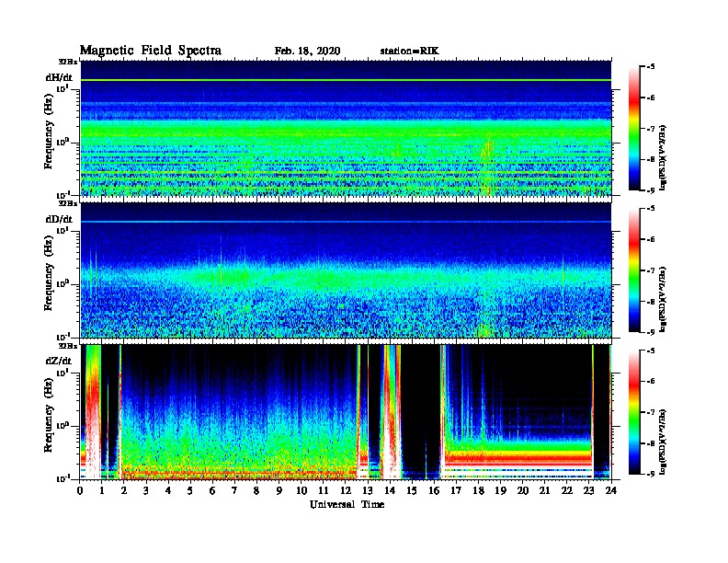Screen dimensions: 728x563
Task: Click the color bar beside the dH/dt panel
Action: [634, 129]
